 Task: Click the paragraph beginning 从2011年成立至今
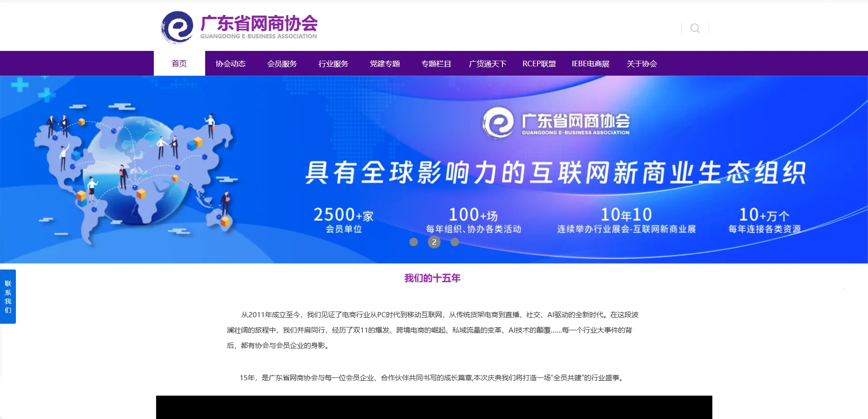click(433, 330)
